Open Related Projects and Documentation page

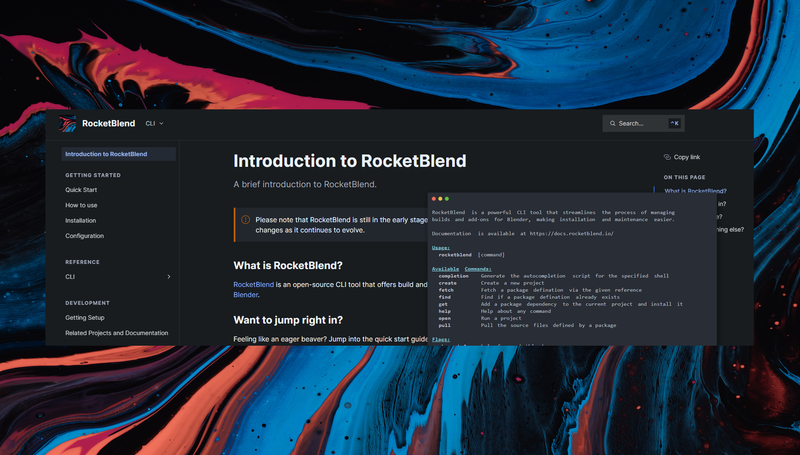116,333
